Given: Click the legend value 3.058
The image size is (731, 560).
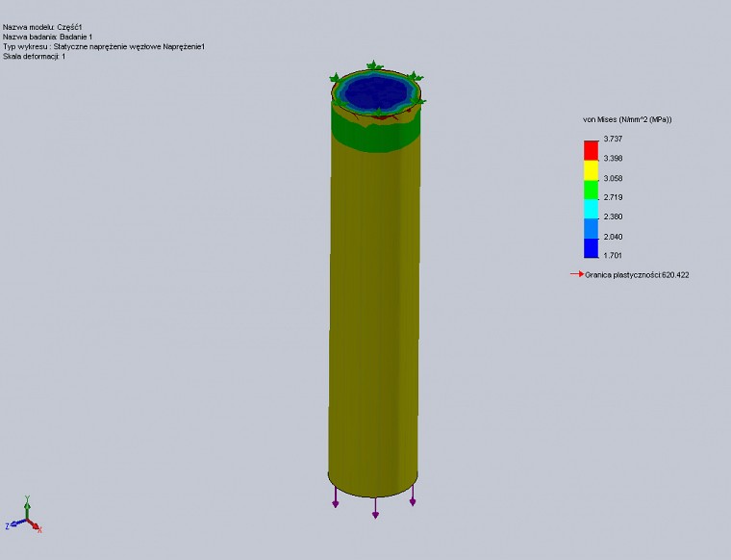Looking at the screenshot, I should coord(613,178).
